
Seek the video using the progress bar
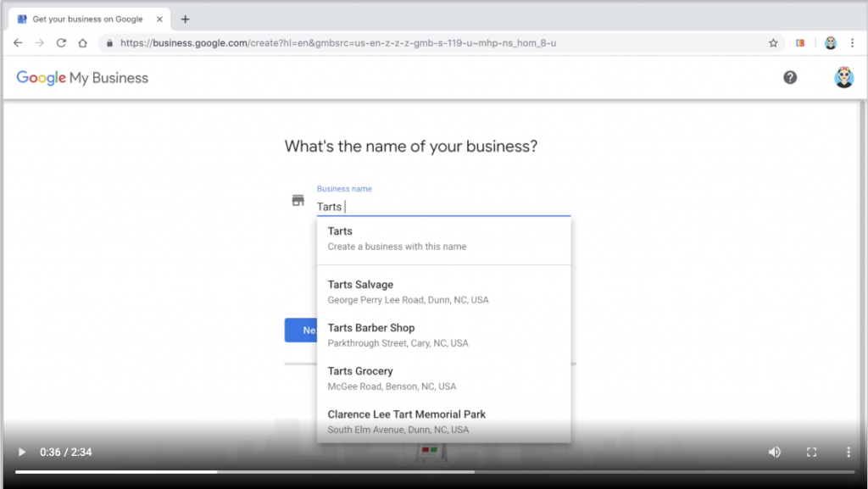coord(435,472)
